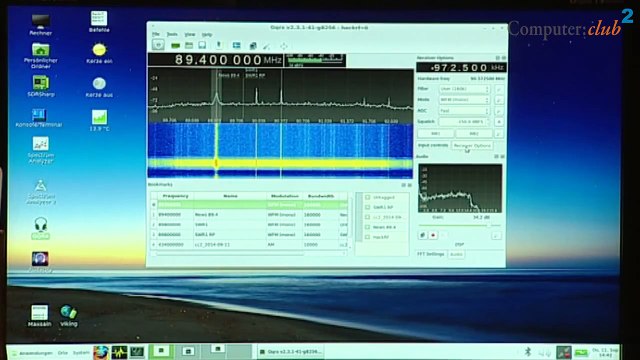640x360 pixels.
Task: Click the temperature 13.9 °C desktop widget
Action: coord(99,120)
